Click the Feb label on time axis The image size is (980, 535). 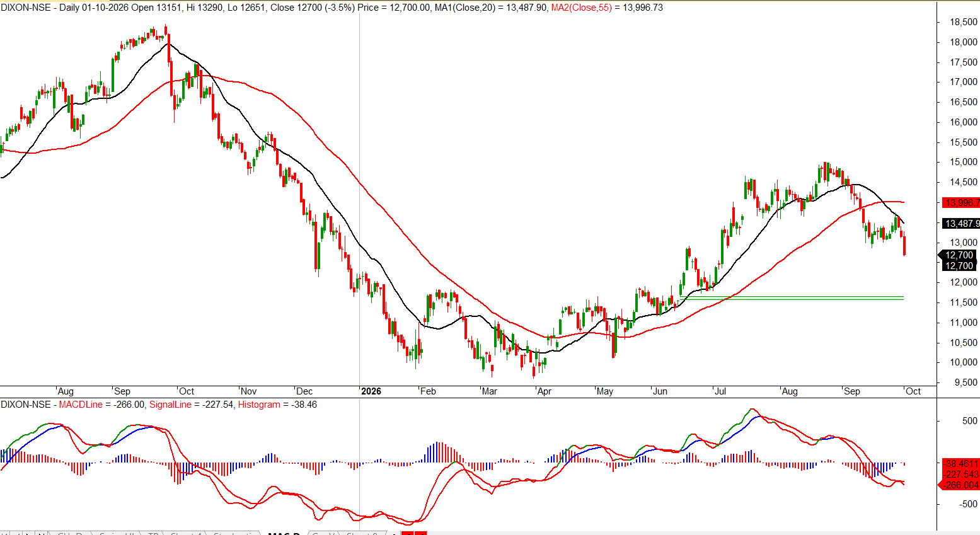pyautogui.click(x=428, y=391)
